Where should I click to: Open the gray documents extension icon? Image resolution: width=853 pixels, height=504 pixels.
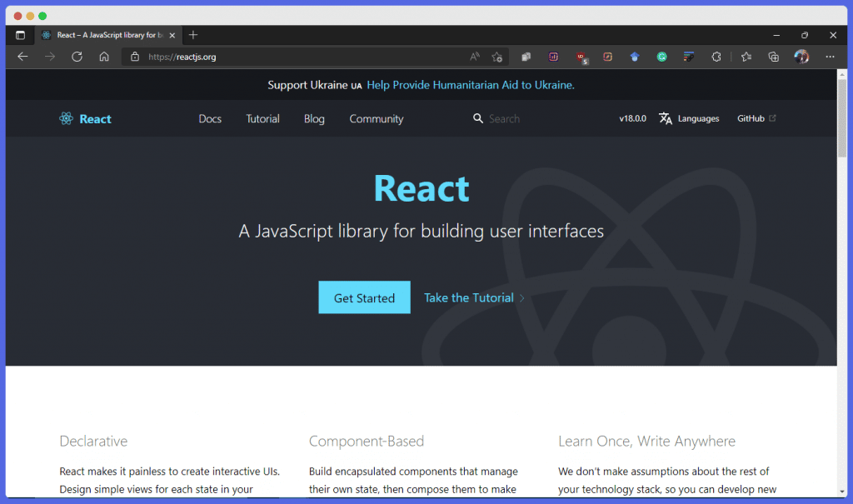coord(526,57)
